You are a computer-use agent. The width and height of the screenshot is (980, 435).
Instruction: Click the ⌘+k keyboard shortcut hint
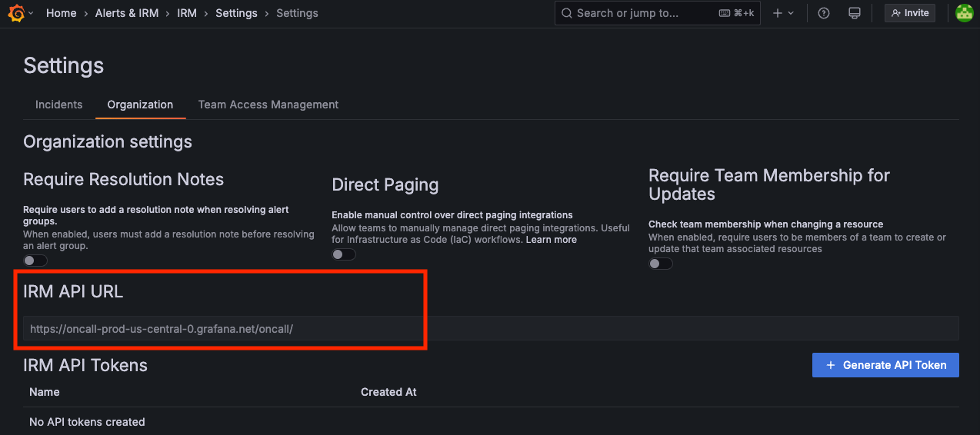pyautogui.click(x=736, y=13)
